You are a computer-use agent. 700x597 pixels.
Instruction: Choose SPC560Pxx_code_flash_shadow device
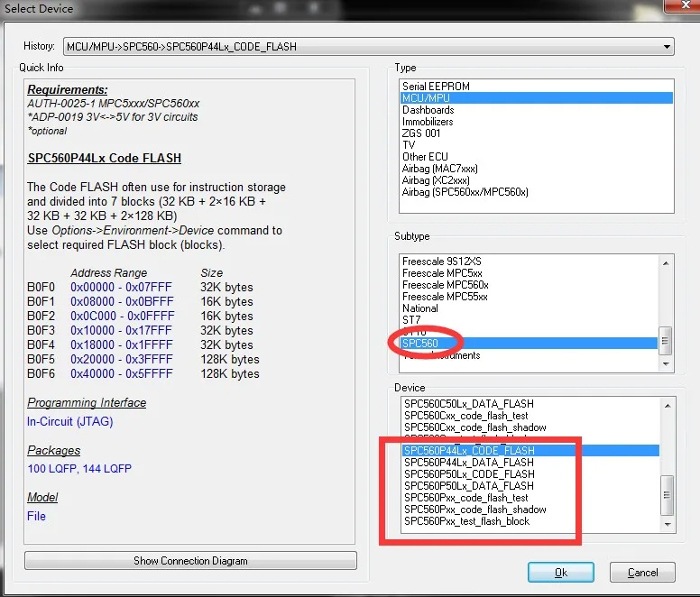click(475, 510)
